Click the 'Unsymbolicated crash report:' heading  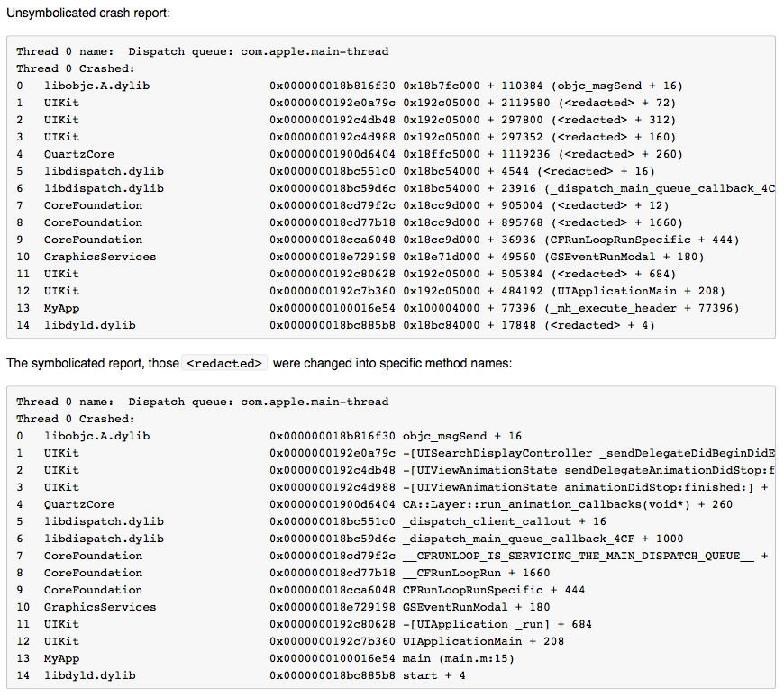[88, 13]
